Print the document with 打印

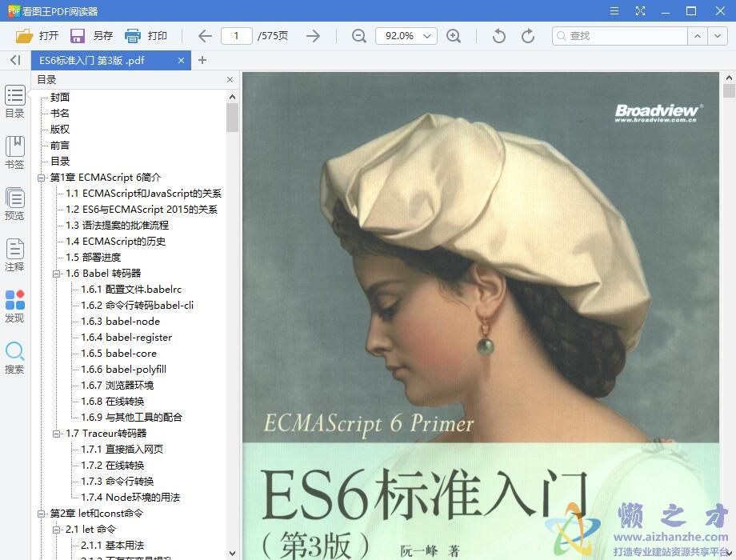point(146,36)
